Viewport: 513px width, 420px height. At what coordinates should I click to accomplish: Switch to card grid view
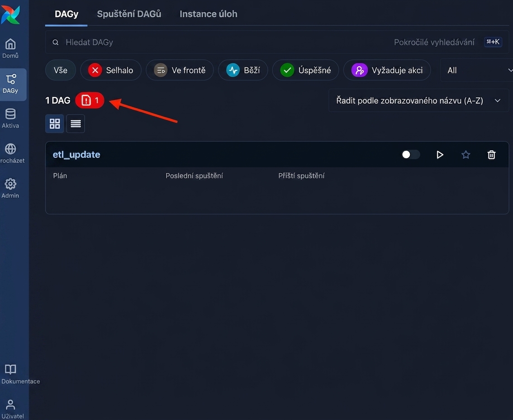pyautogui.click(x=55, y=124)
